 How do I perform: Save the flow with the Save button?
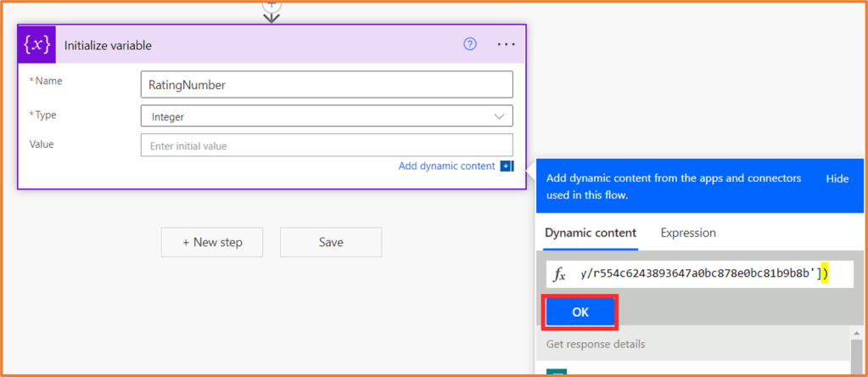point(331,242)
